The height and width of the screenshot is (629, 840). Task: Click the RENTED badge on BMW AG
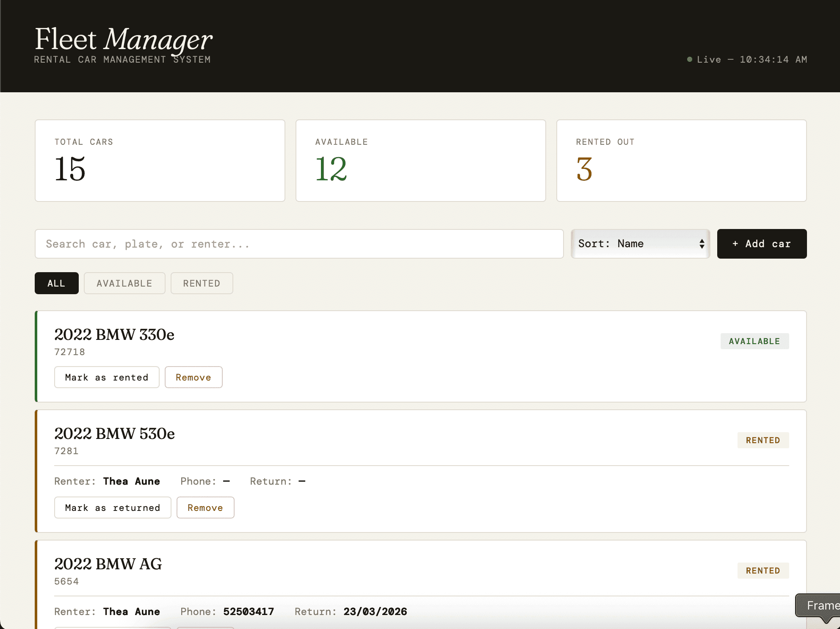tap(763, 571)
